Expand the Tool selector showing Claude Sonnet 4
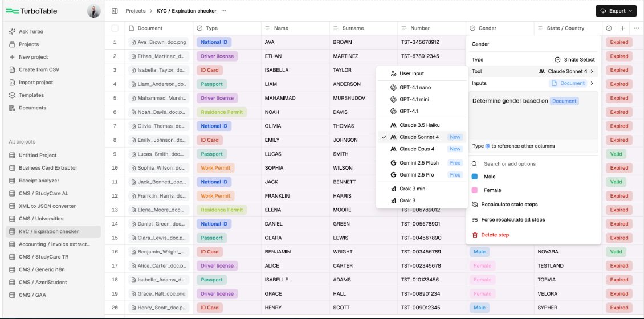 (566, 71)
